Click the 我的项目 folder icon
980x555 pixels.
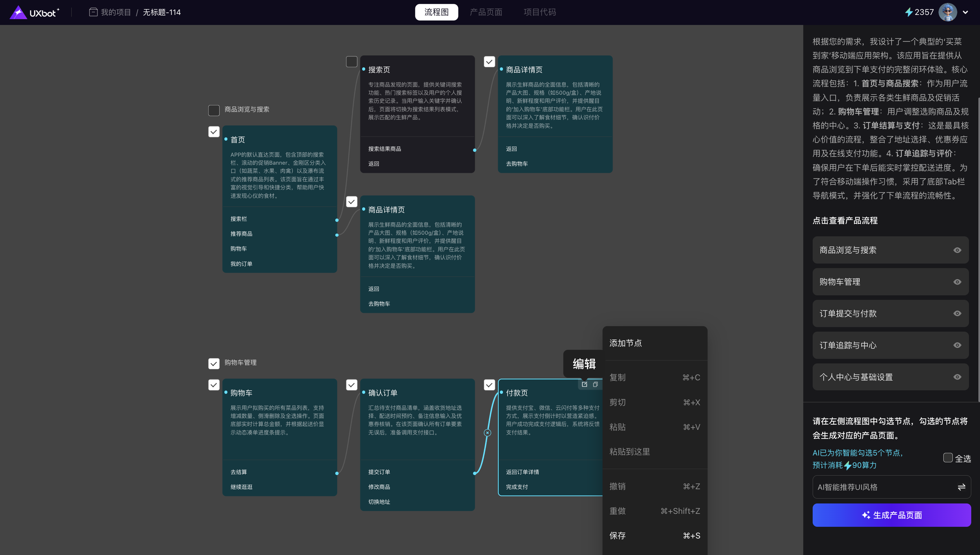pos(93,12)
